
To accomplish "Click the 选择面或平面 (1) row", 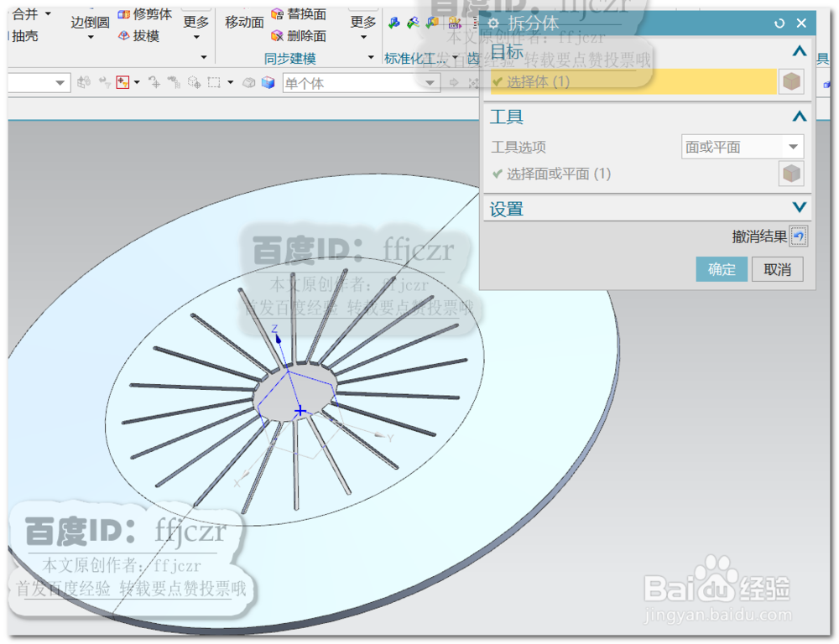I will 633,174.
